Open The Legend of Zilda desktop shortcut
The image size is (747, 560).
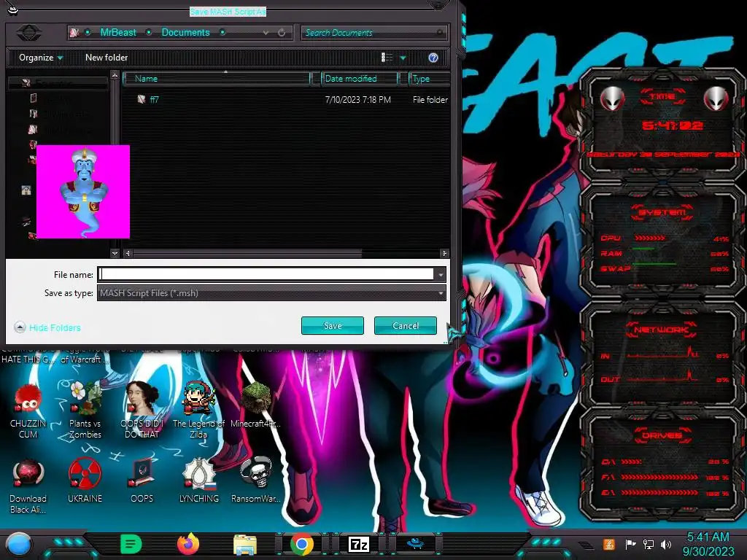(198, 410)
